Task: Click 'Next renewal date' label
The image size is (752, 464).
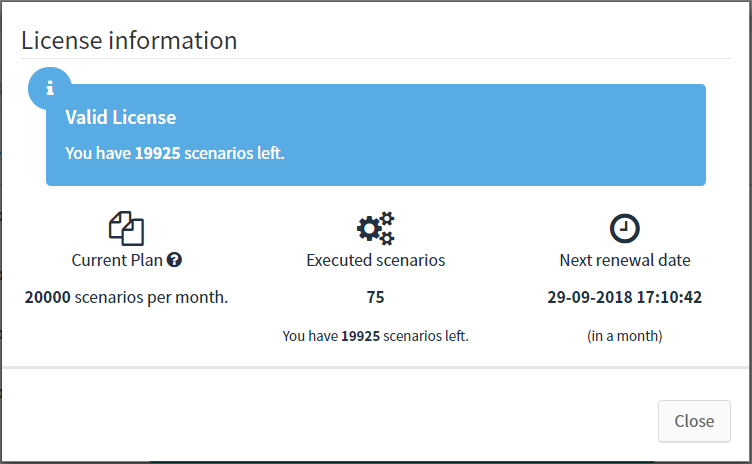Action: coord(624,260)
